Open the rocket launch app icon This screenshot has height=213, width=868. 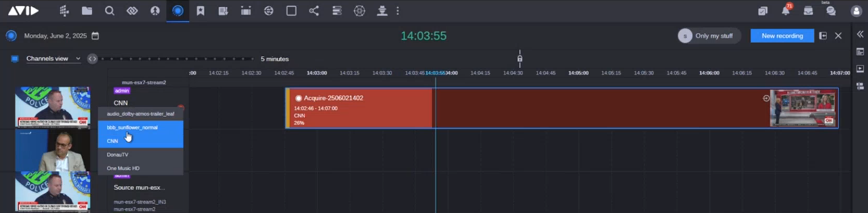click(155, 10)
